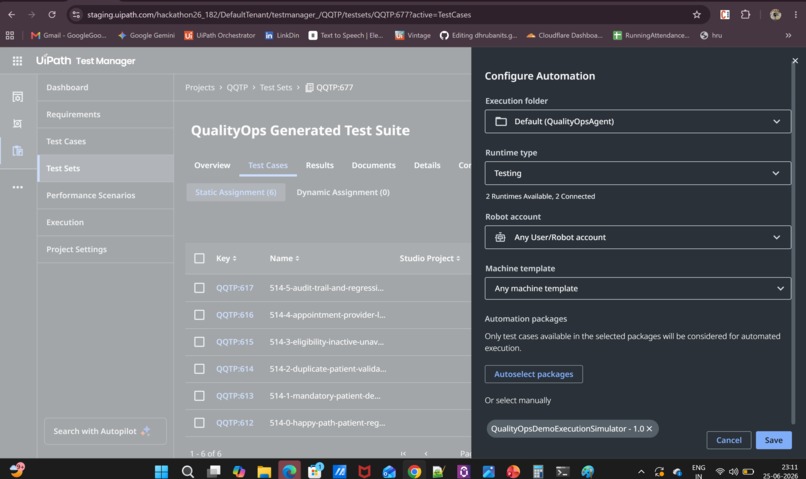Screen dimensions: 806x479
Task: Show hidden system tray icons
Action: (x=641, y=472)
